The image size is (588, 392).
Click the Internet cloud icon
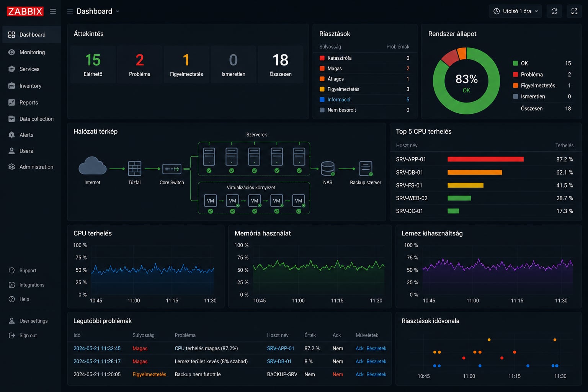click(92, 166)
